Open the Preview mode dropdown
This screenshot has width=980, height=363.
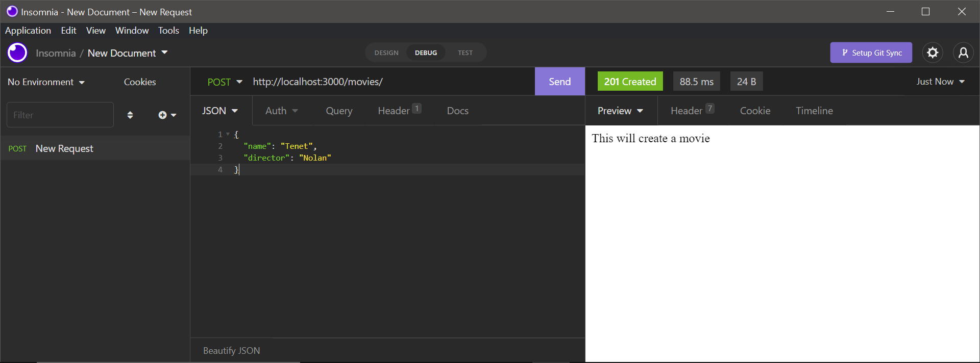tap(620, 111)
